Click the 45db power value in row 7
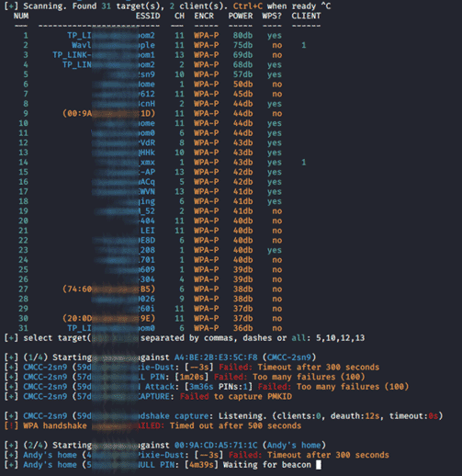462x476 pixels. pos(242,94)
